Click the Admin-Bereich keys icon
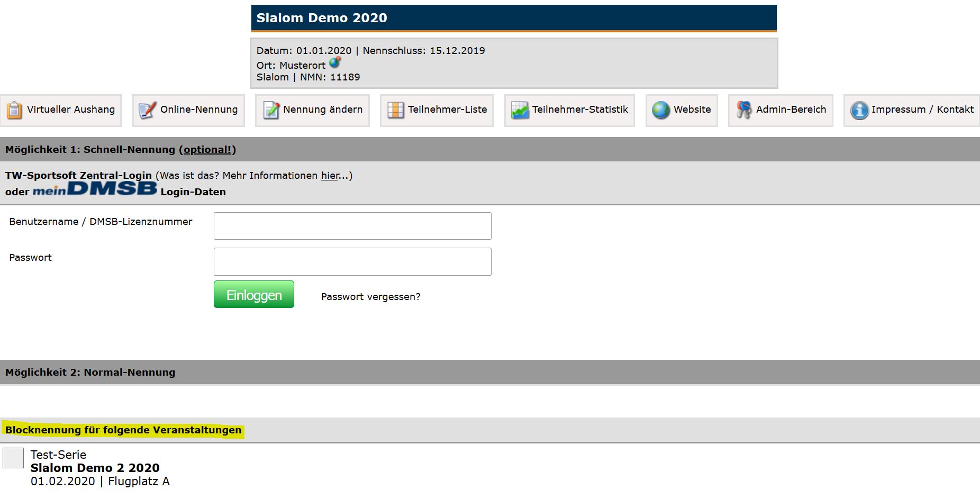Image resolution: width=980 pixels, height=499 pixels. 743,110
